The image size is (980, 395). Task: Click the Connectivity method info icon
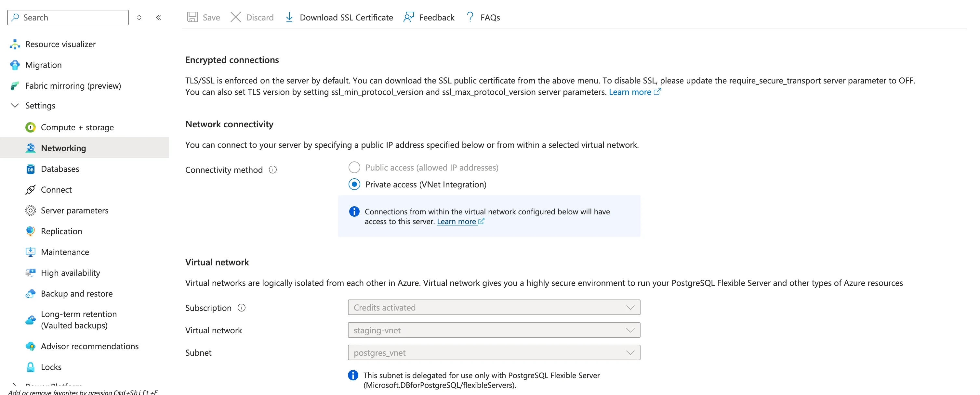click(x=273, y=170)
